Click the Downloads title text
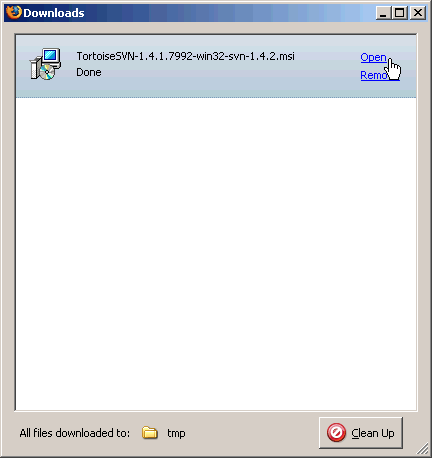The height and width of the screenshot is (458, 432). tap(54, 13)
